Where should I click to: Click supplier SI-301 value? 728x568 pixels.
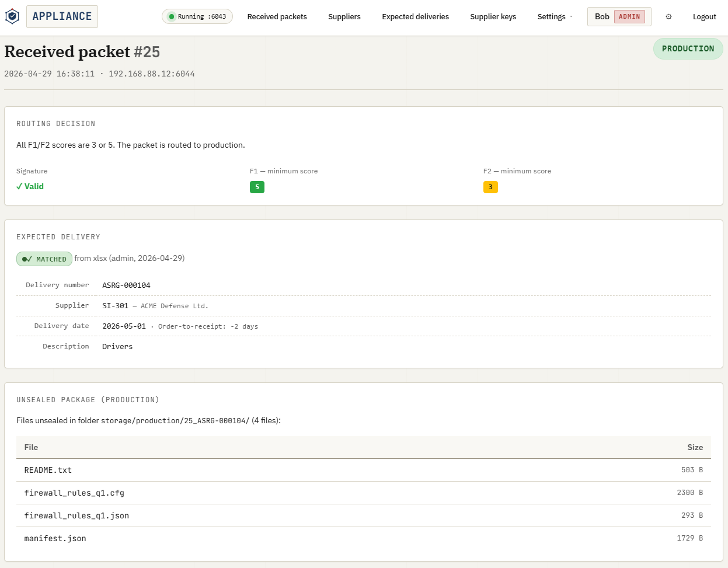pos(115,305)
